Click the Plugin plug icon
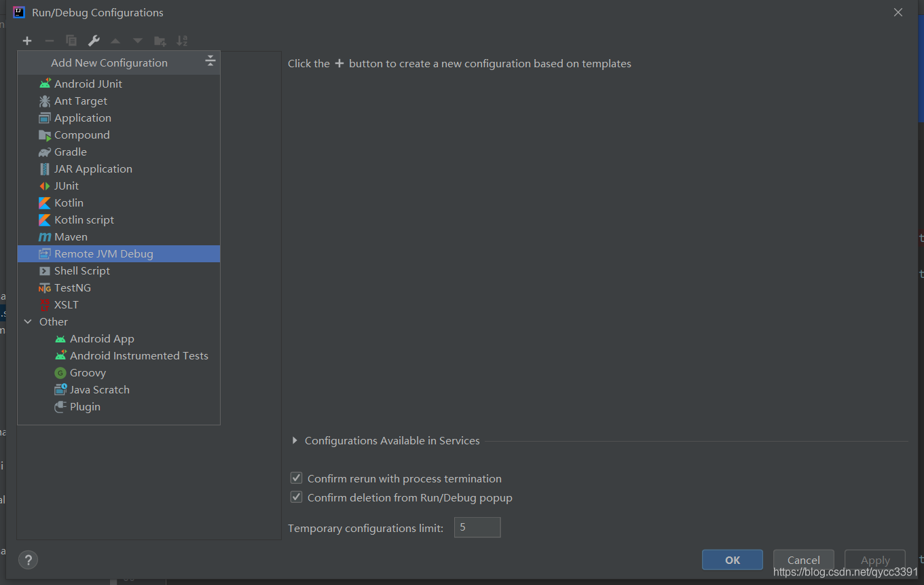This screenshot has width=924, height=585. (60, 406)
